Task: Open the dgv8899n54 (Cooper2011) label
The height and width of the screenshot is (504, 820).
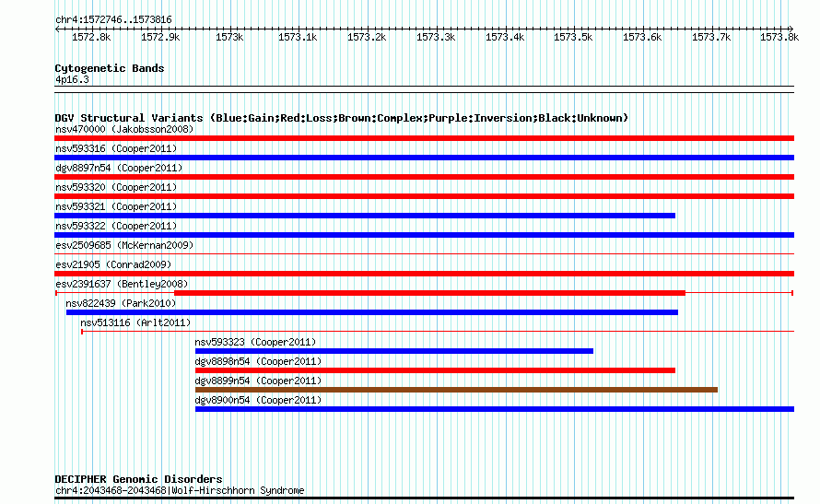Action: tap(258, 381)
